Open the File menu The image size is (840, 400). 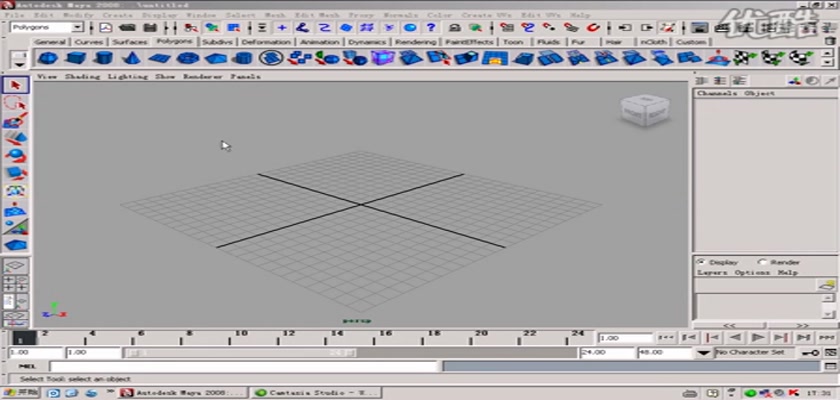click(14, 15)
